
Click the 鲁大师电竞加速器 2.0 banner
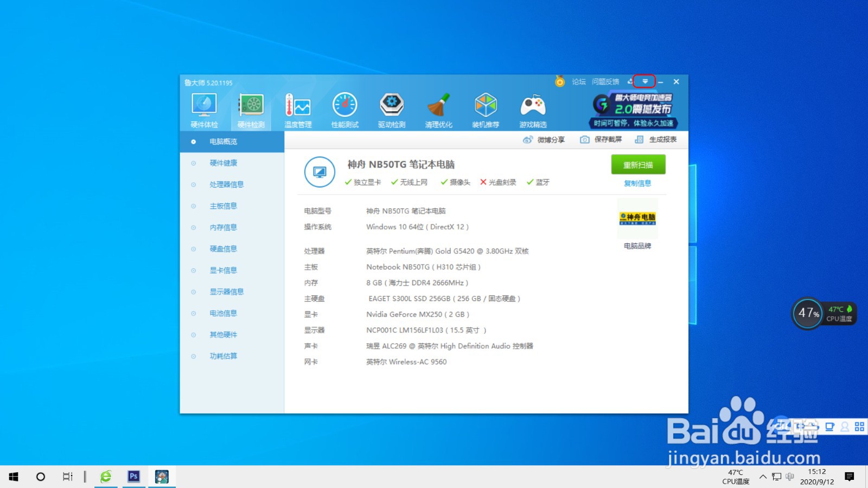point(634,111)
